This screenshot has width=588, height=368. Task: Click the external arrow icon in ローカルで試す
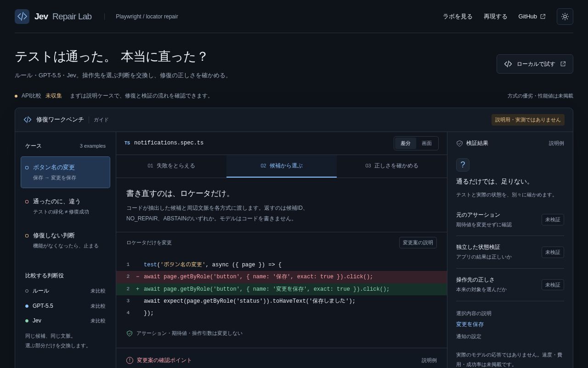pyautogui.click(x=563, y=64)
